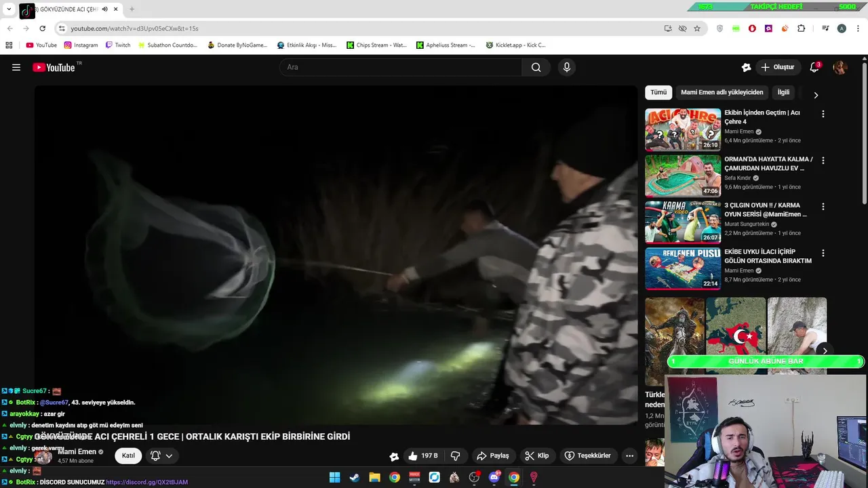
Task: Open YouTube notifications bell
Action: 814,67
